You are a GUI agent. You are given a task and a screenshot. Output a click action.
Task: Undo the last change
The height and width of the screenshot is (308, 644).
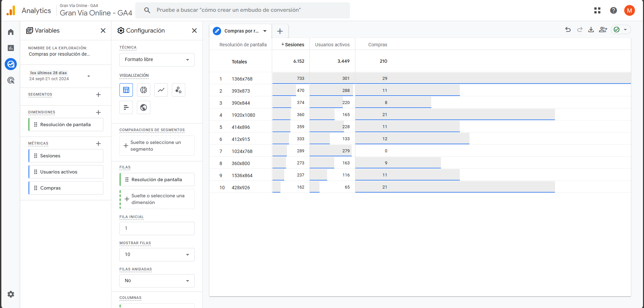tap(568, 30)
